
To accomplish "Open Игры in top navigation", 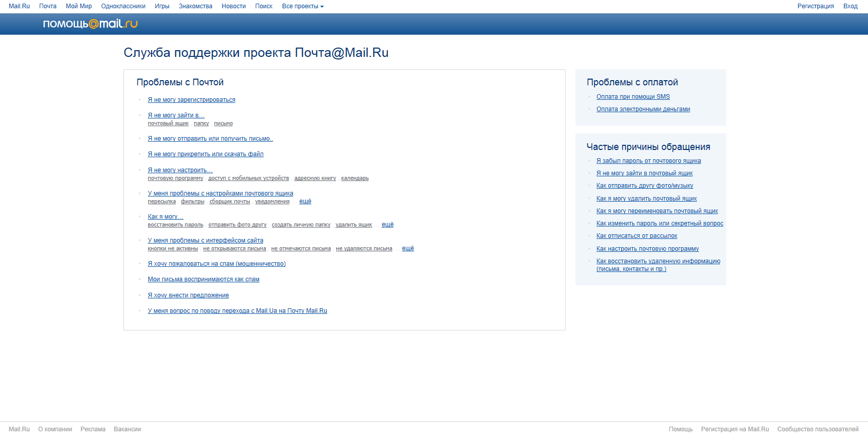I will coord(162,6).
